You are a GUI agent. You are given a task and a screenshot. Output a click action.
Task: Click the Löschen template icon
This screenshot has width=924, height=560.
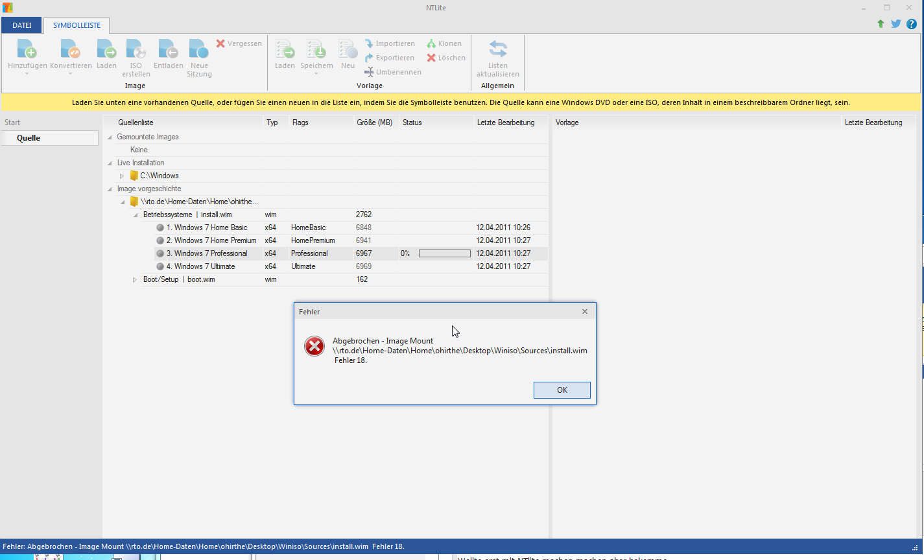(x=431, y=58)
